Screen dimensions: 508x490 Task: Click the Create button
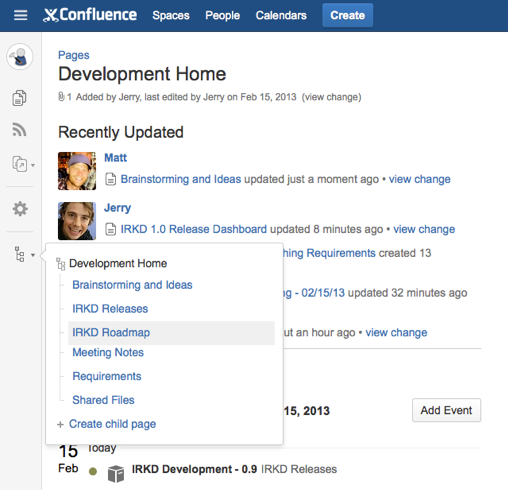347,15
